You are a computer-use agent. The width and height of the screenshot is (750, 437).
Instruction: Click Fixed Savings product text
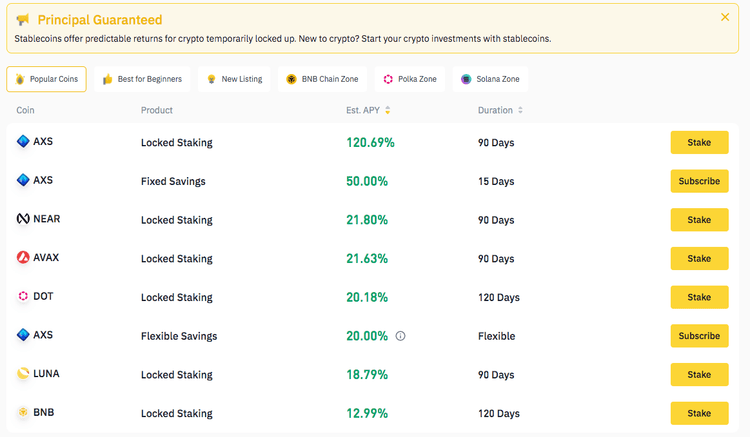173,181
